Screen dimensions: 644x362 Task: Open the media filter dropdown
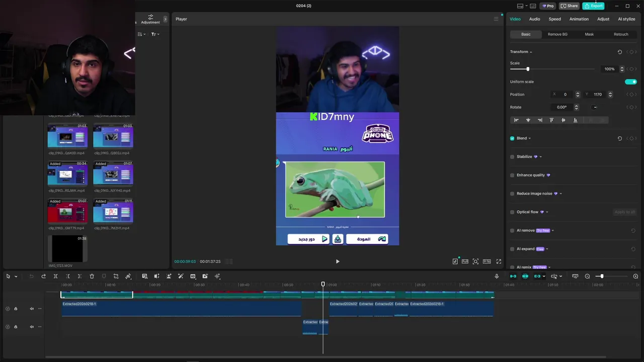[155, 34]
